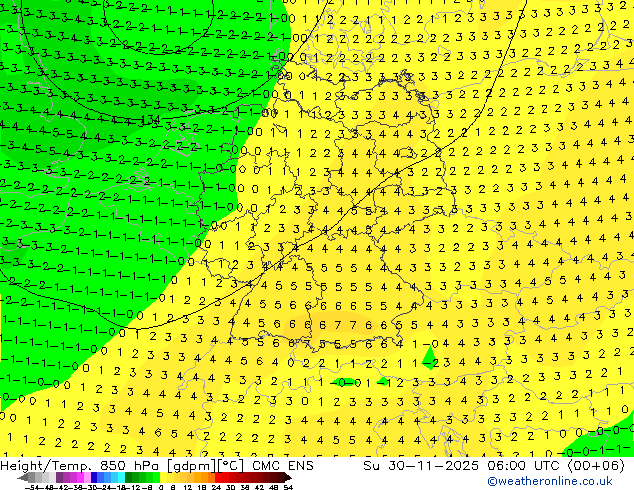Image resolution: width=634 pixels, height=490 pixels.
Task: Select the bright red swatch in the legend
Action: click(218, 477)
